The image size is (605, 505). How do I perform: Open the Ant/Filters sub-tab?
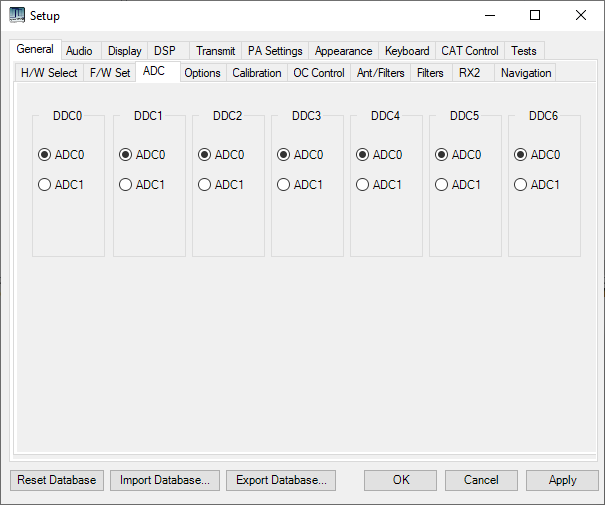[x=381, y=73]
